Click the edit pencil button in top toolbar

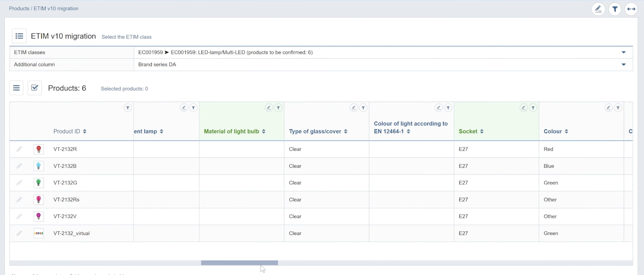(598, 9)
